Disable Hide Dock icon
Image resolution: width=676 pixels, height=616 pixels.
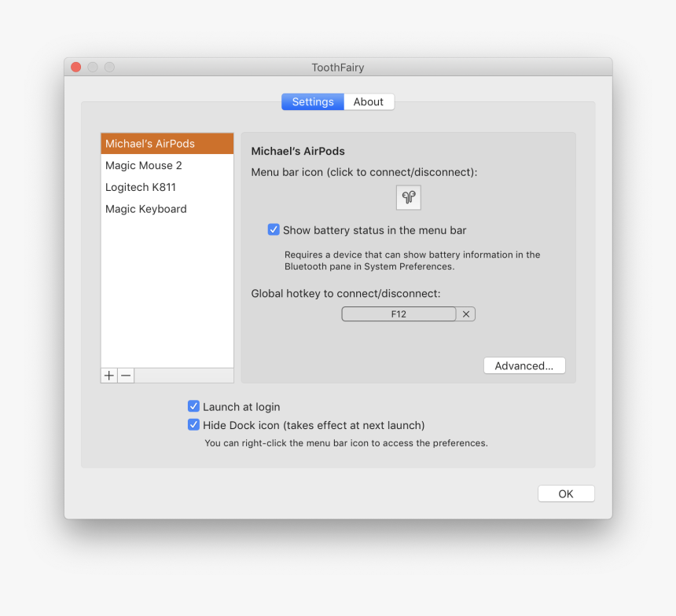[193, 424]
